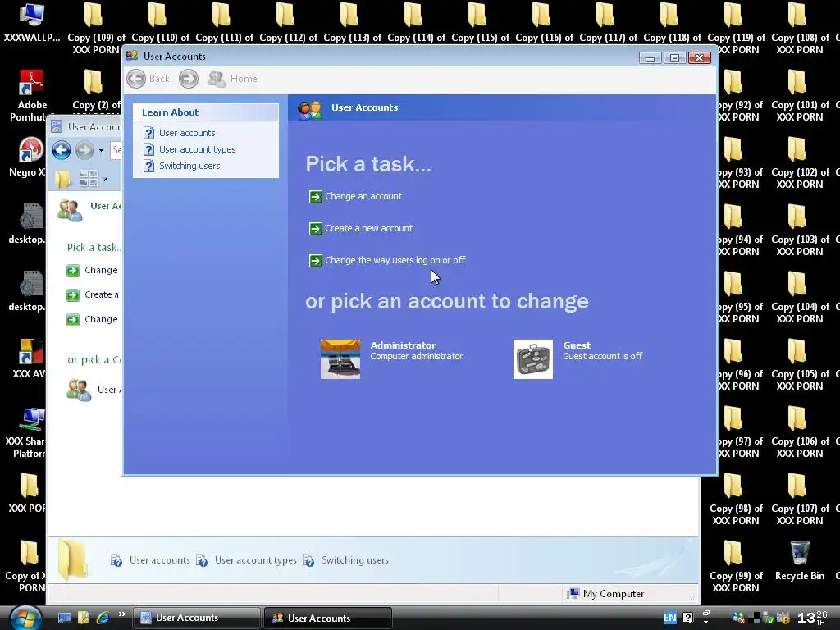This screenshot has height=630, width=840.
Task: Switch to first User Accounts taskbar button
Action: (x=196, y=618)
